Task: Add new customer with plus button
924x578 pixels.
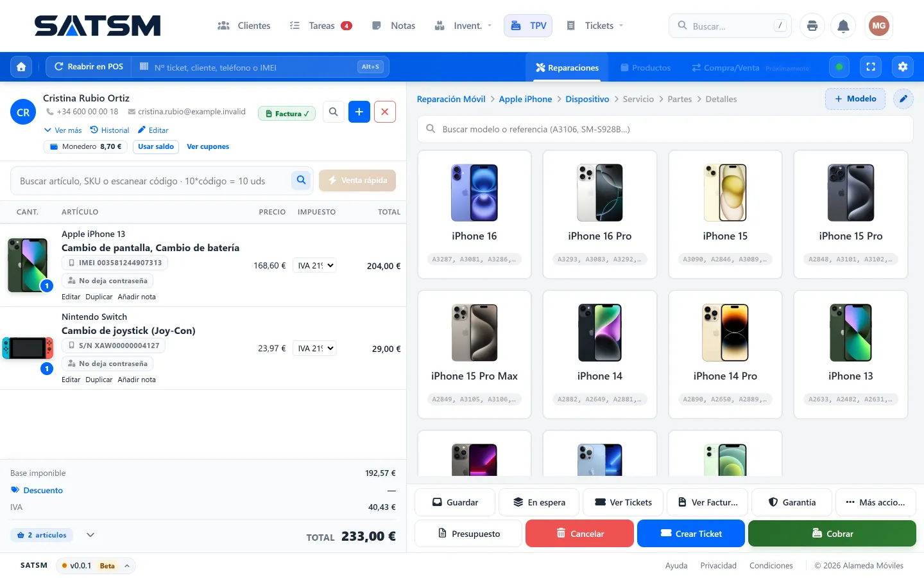Action: pos(359,112)
